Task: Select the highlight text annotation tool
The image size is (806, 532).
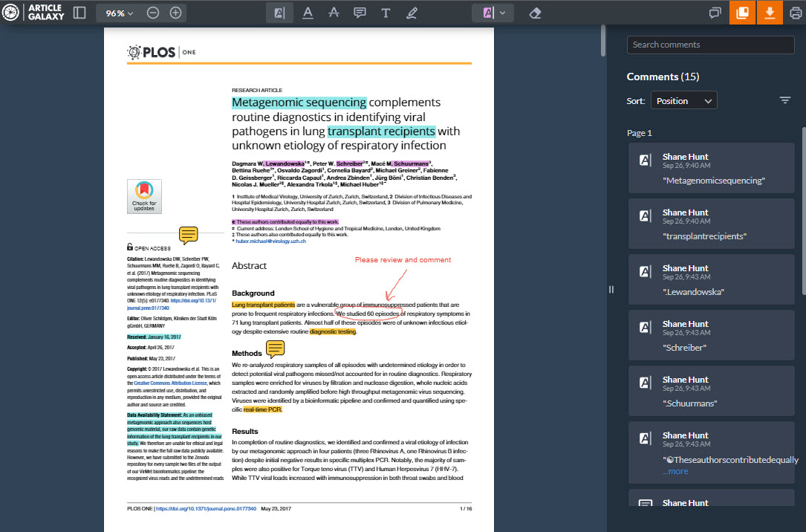Action: 279,12
